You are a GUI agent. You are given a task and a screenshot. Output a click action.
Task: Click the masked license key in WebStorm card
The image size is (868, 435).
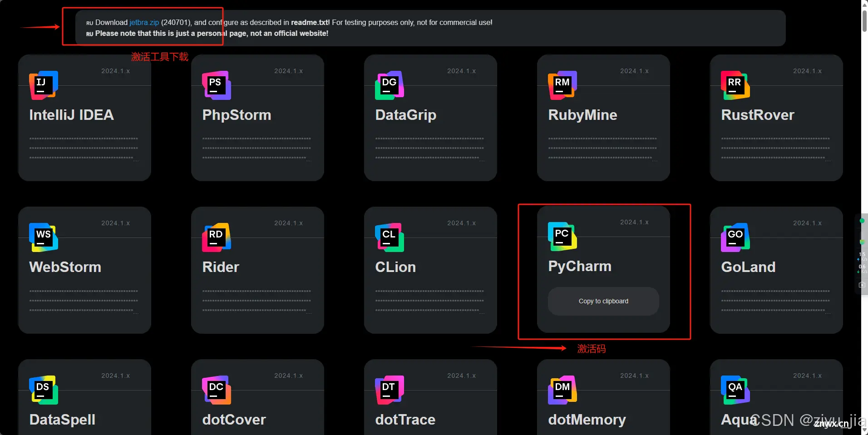tap(84, 302)
